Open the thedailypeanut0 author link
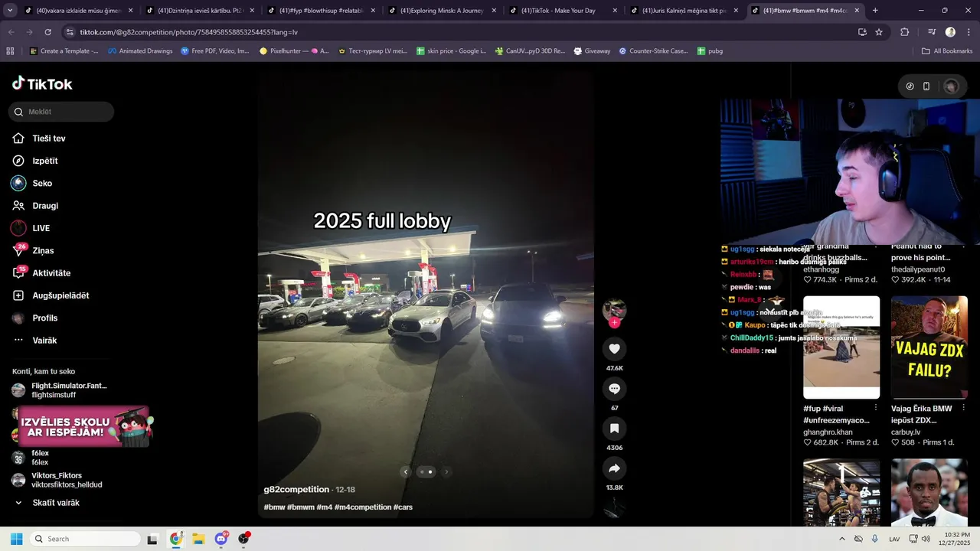Screen dimensions: 980x551 click(918, 269)
